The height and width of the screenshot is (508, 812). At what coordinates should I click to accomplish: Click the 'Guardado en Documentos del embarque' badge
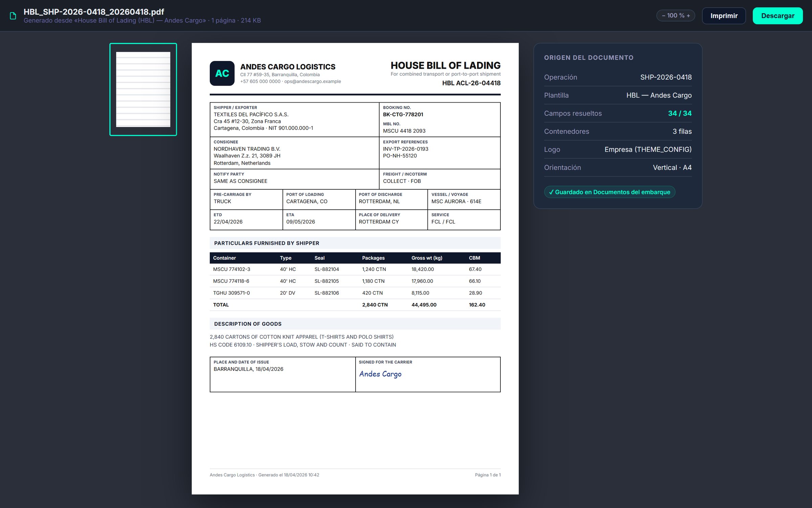[609, 192]
